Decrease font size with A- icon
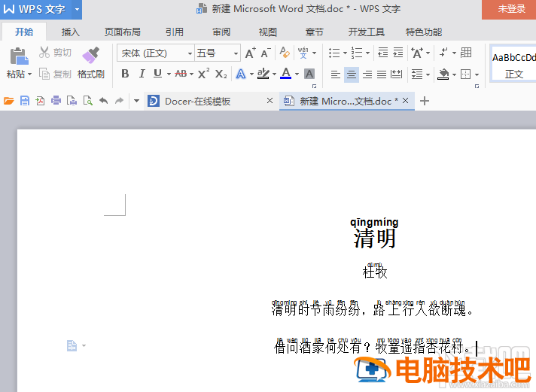The height and width of the screenshot is (392, 536). point(266,53)
